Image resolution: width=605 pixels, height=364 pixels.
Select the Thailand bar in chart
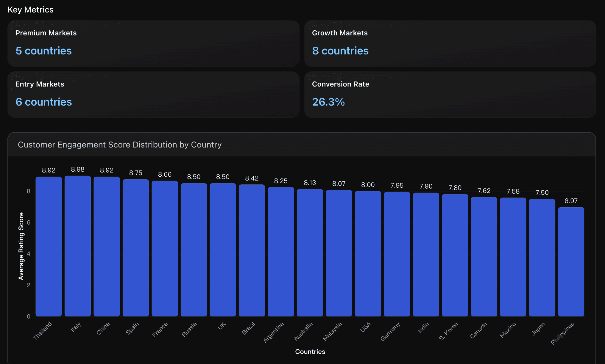(49, 246)
